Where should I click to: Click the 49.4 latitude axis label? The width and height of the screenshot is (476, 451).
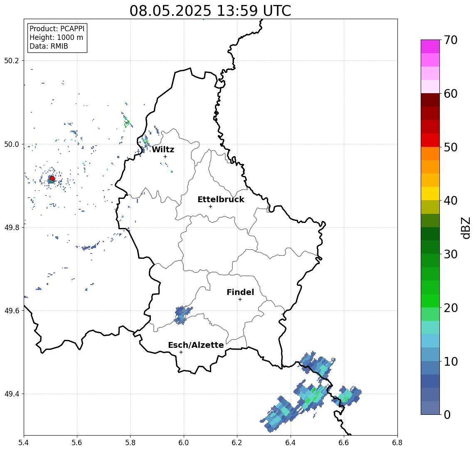click(x=12, y=394)
